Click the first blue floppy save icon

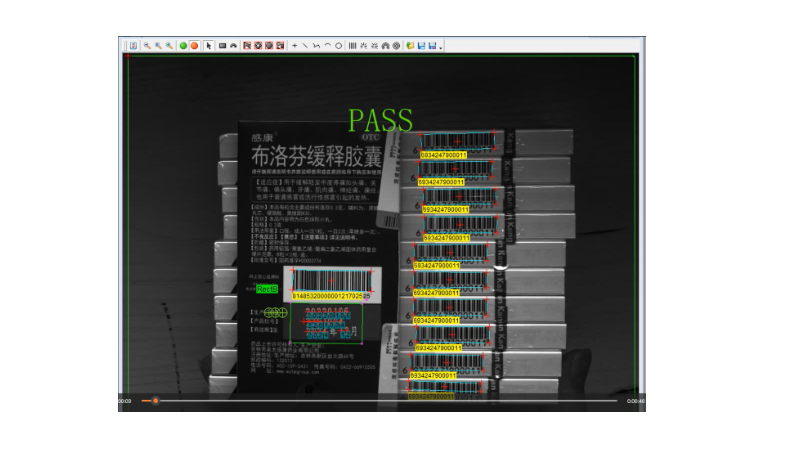pyautogui.click(x=421, y=46)
